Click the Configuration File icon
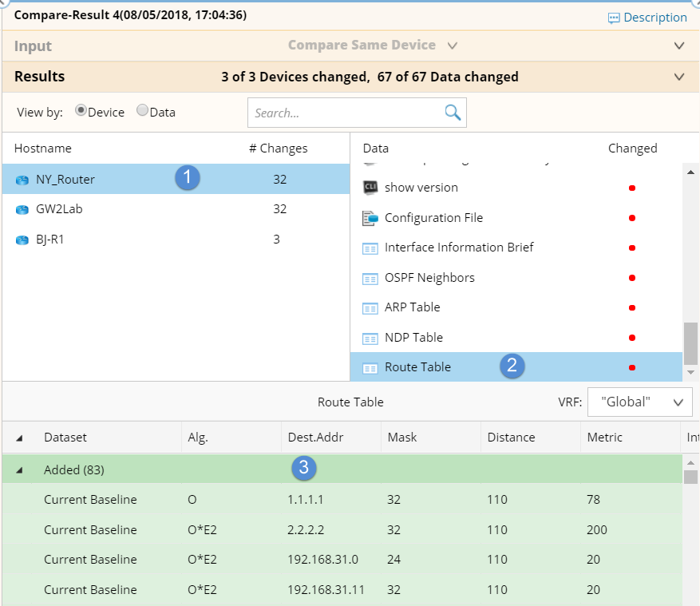 pos(370,218)
